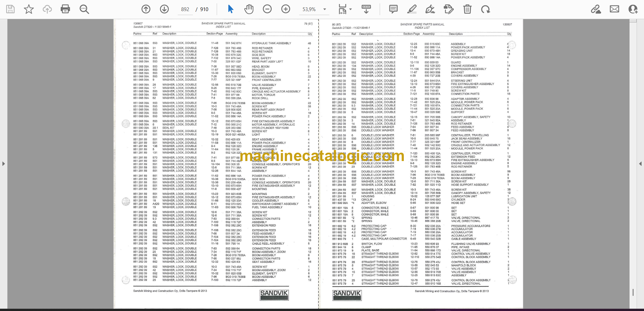Add a sticky note comment
Image resolution: width=644 pixels, height=311 pixels.
pos(393,9)
